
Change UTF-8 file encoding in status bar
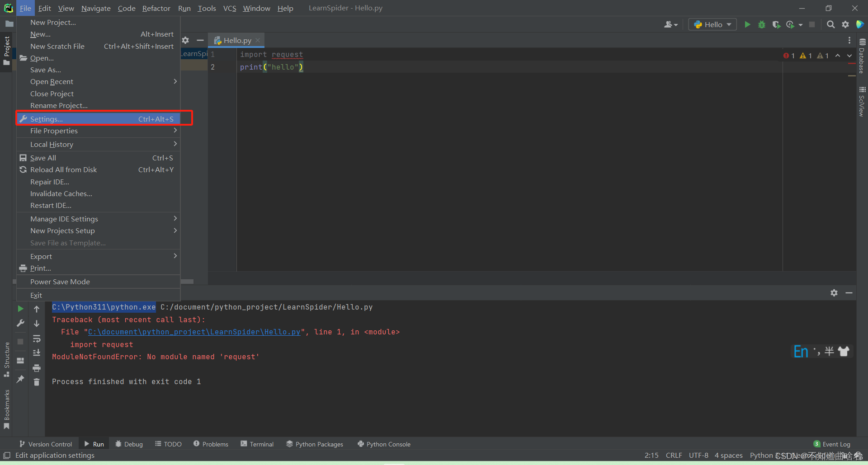[698, 455]
